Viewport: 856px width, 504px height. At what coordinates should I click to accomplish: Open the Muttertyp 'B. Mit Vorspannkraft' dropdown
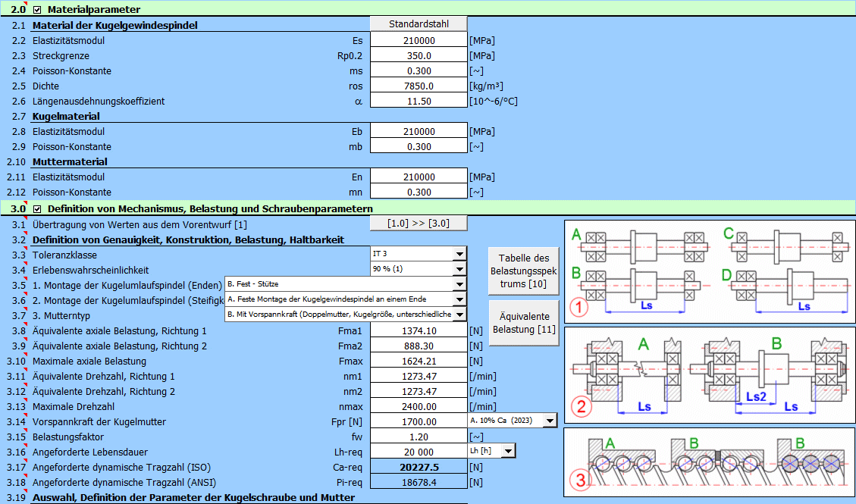pyautogui.click(x=459, y=315)
